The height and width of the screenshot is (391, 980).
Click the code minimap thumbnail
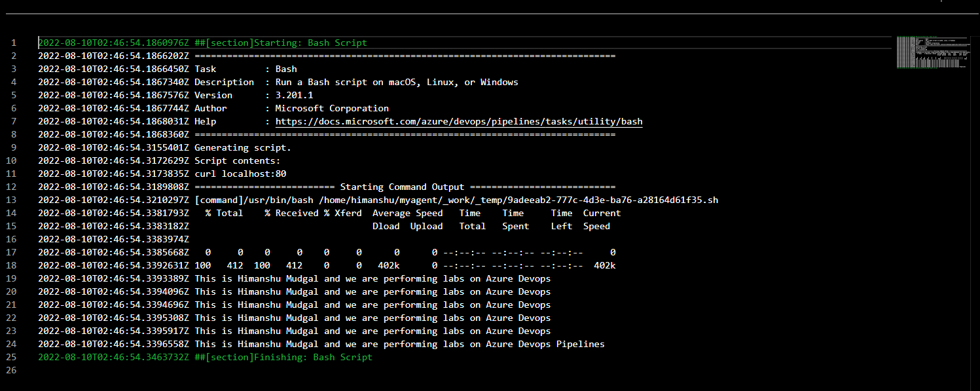[932, 51]
